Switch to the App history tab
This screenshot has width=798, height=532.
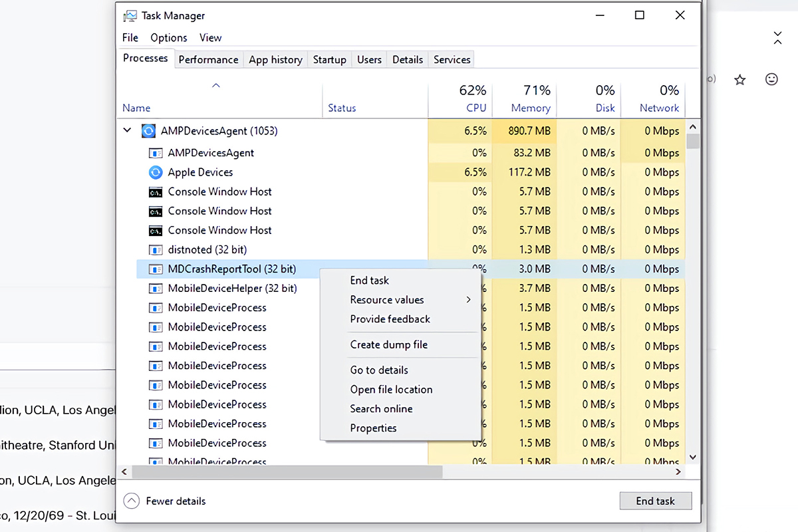(x=275, y=59)
